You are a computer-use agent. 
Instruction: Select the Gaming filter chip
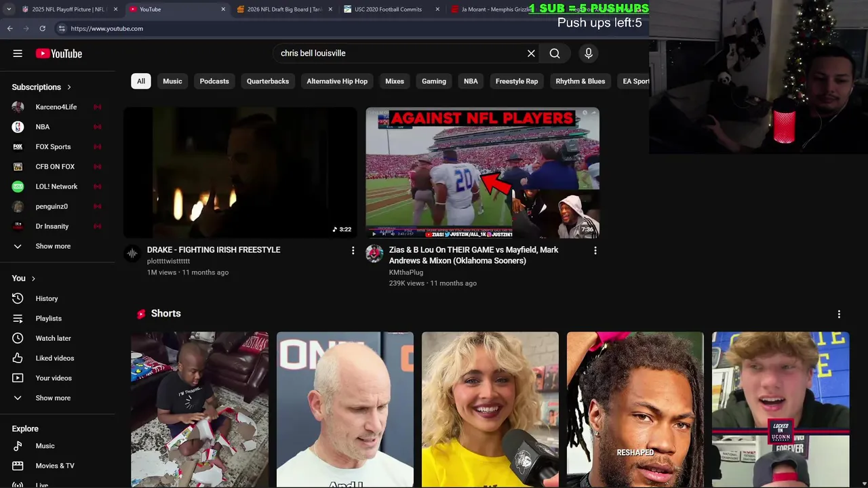[434, 81]
